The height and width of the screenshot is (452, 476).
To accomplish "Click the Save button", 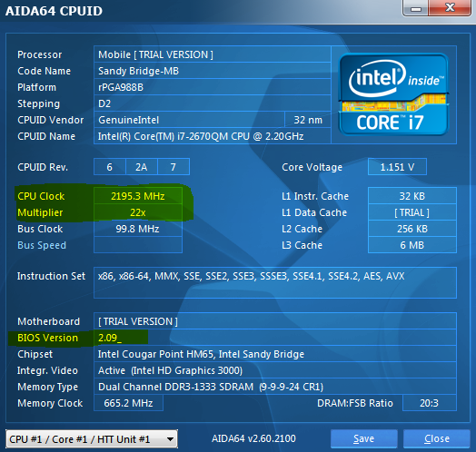I will 363,438.
